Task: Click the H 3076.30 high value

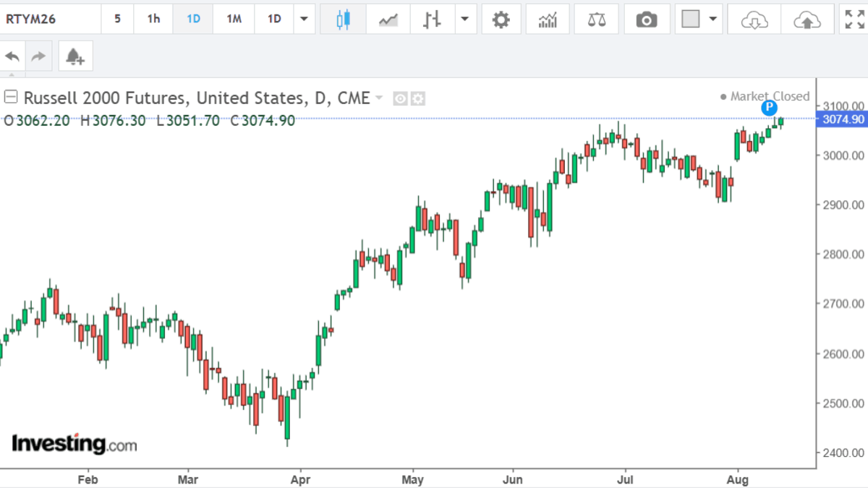Action: coord(114,121)
